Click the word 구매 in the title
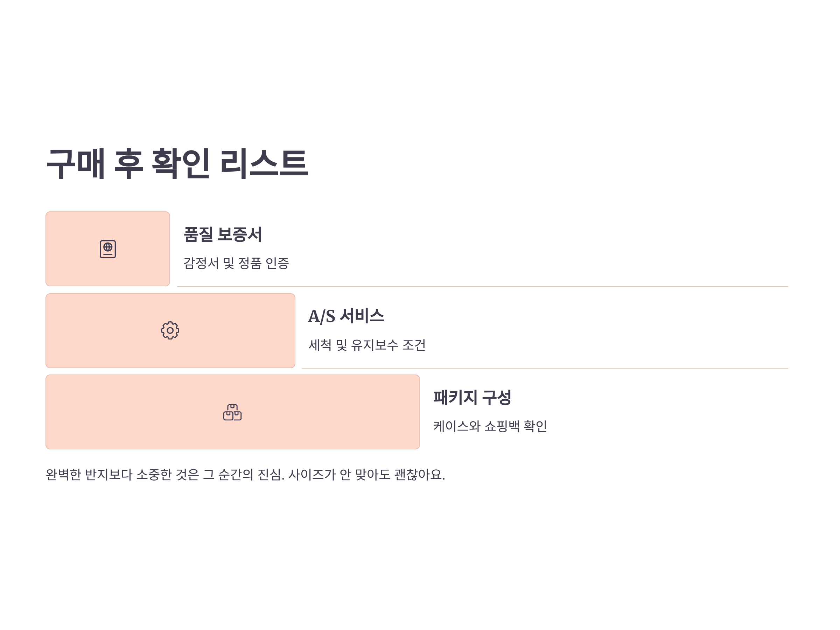This screenshot has height=630, width=840. [76, 164]
